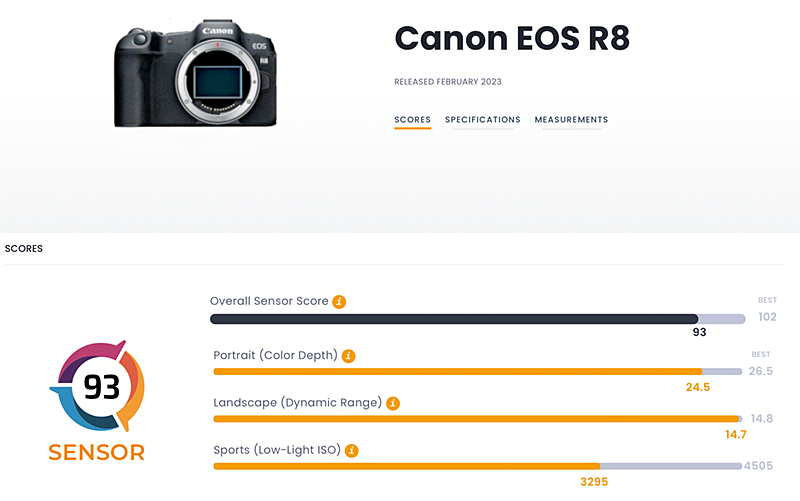Click the Canon EOS R8 title
The image size is (800, 501).
[511, 38]
